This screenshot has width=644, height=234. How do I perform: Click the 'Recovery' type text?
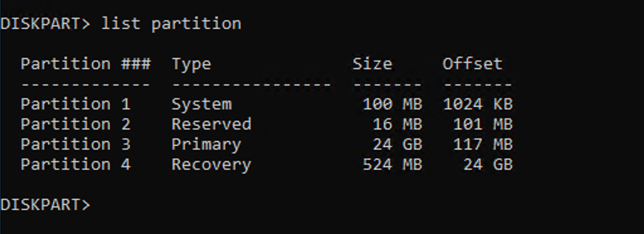click(x=211, y=165)
